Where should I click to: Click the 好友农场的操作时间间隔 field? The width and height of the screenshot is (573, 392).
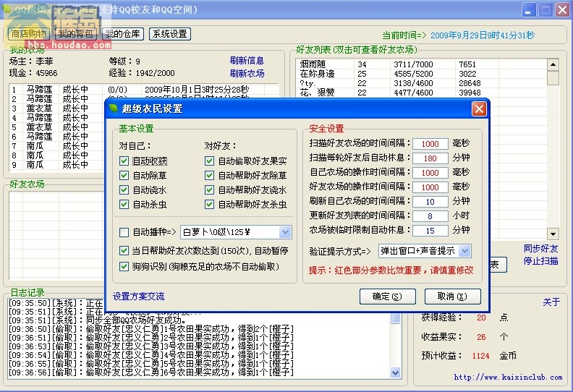(430, 187)
